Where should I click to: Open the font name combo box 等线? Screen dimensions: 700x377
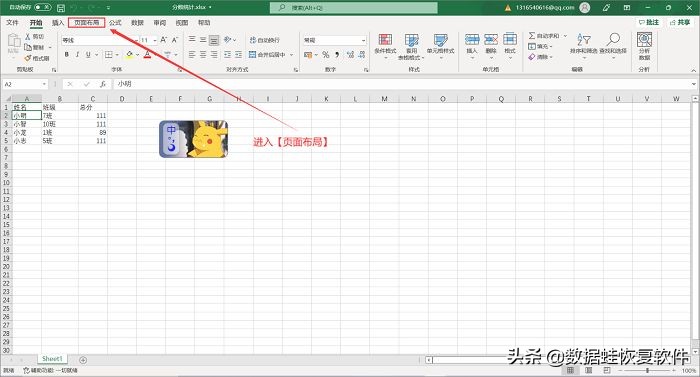point(99,40)
